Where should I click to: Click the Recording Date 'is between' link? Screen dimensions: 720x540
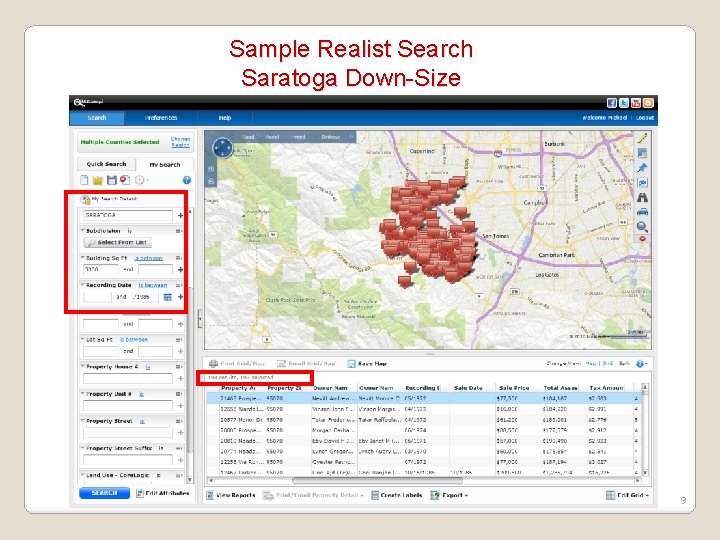[x=153, y=285]
